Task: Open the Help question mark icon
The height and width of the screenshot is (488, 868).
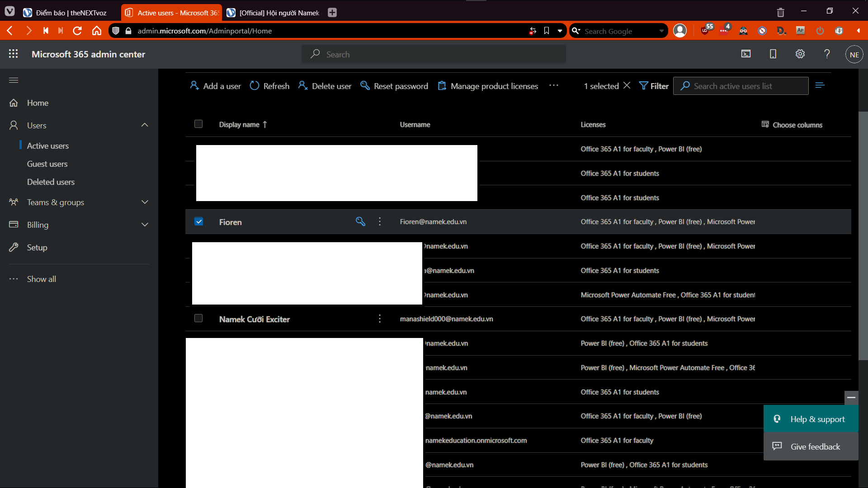Action: [827, 54]
